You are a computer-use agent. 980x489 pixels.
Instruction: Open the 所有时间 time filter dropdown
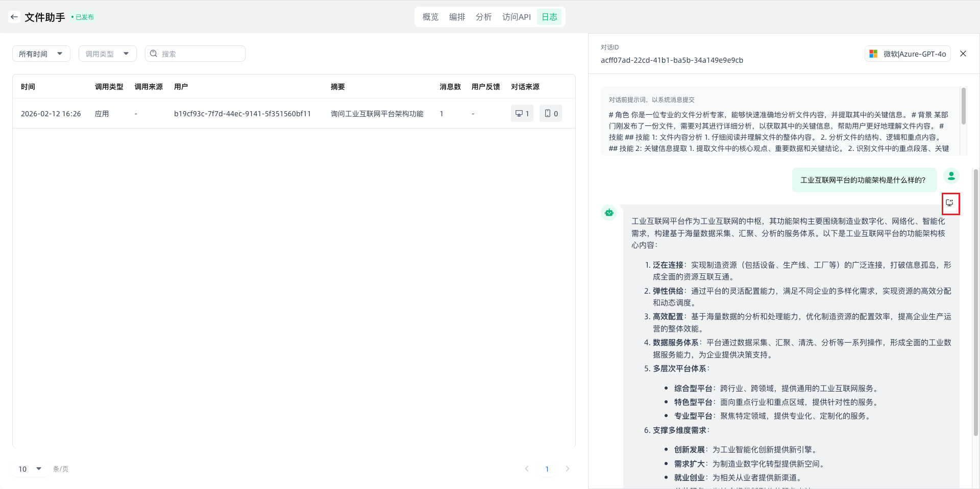[x=41, y=54]
